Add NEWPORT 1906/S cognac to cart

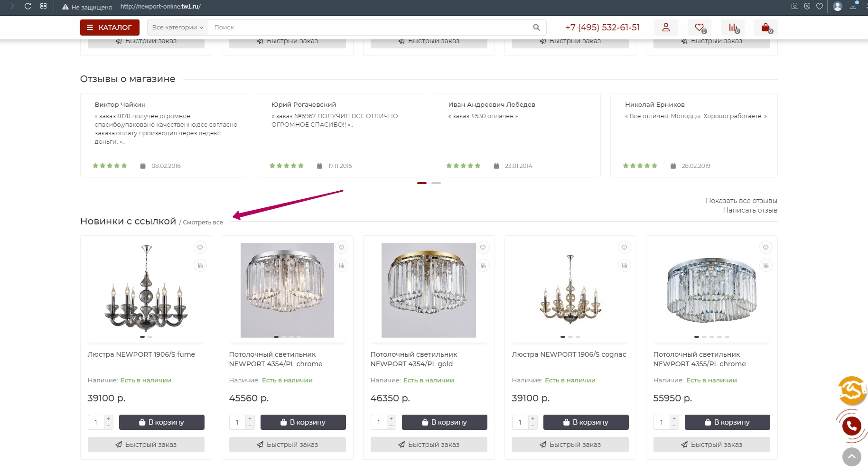[x=586, y=422]
